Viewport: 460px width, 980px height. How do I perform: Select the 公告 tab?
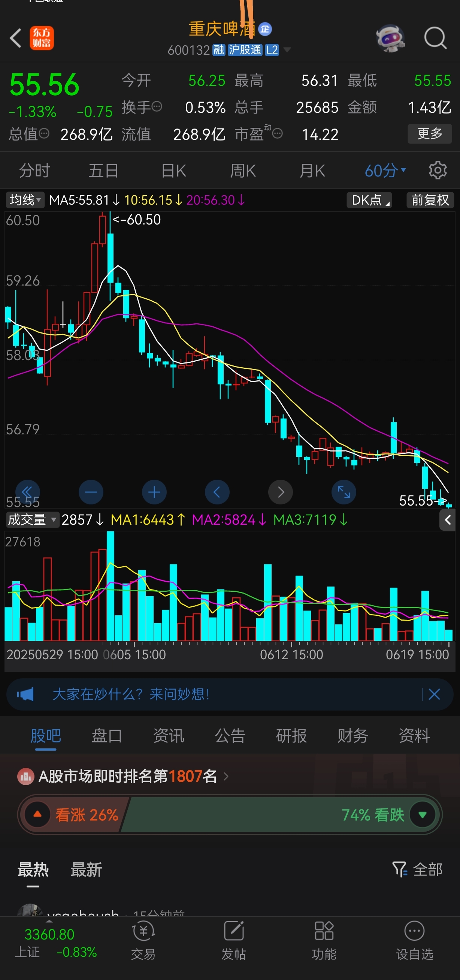tap(230, 735)
